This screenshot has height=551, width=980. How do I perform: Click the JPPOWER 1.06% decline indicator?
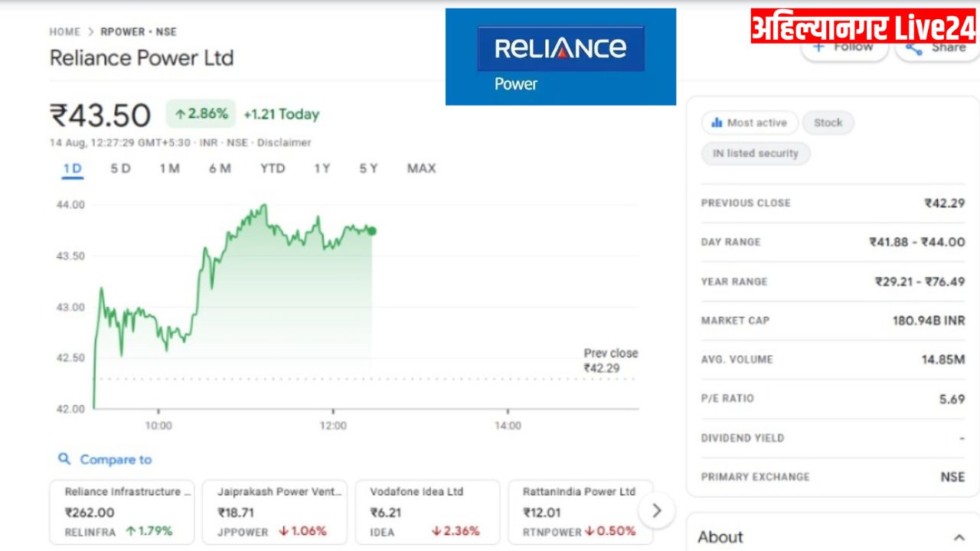coord(302,531)
